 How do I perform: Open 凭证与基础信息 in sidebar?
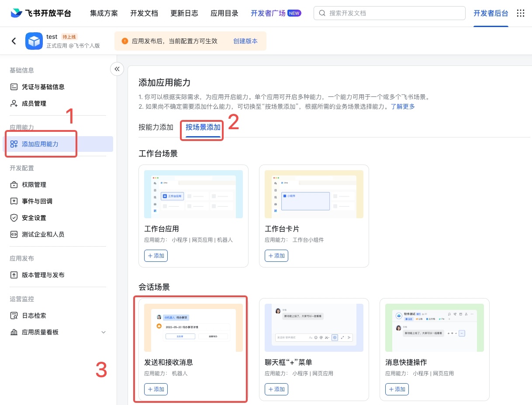[43, 87]
